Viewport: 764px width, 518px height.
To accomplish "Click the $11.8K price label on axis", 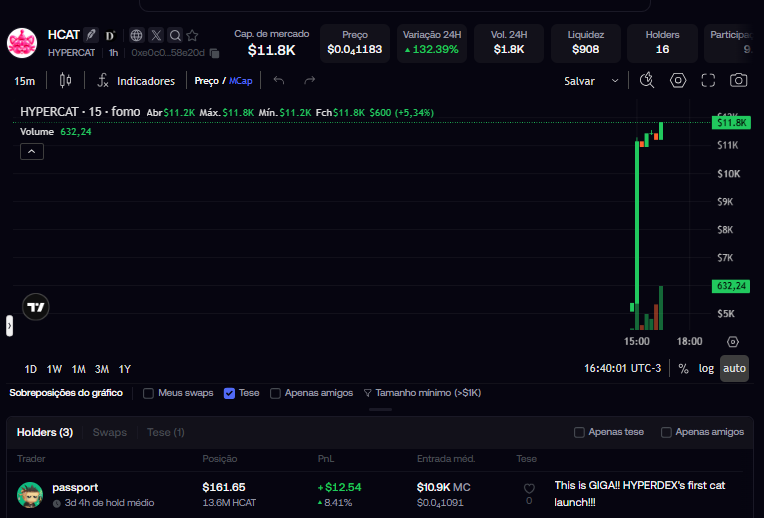I will [x=731, y=122].
